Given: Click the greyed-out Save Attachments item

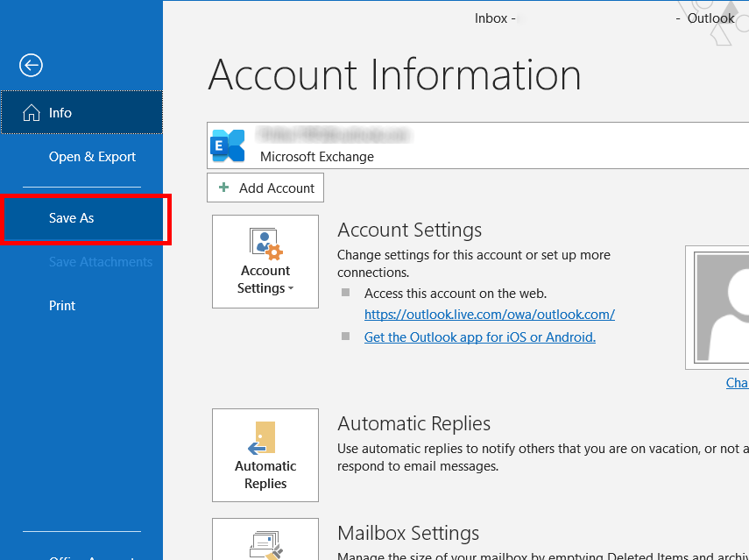Looking at the screenshot, I should coord(100,262).
